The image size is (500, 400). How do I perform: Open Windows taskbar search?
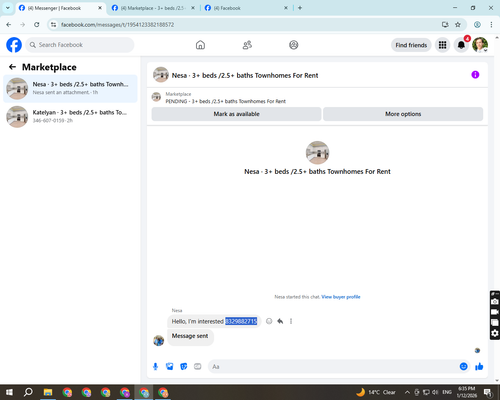(x=28, y=392)
